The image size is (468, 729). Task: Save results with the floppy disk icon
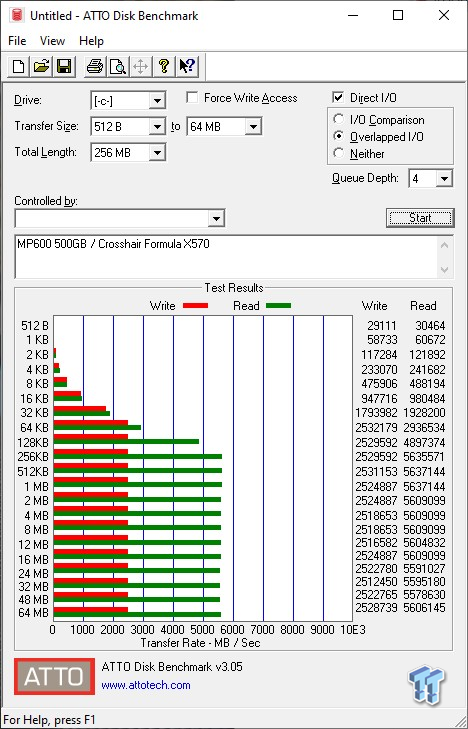64,66
